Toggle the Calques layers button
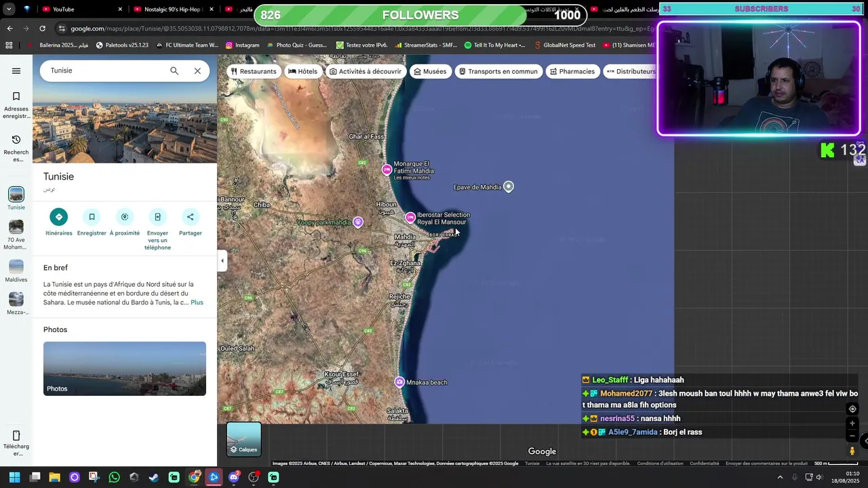The width and height of the screenshot is (868, 488). 244,439
